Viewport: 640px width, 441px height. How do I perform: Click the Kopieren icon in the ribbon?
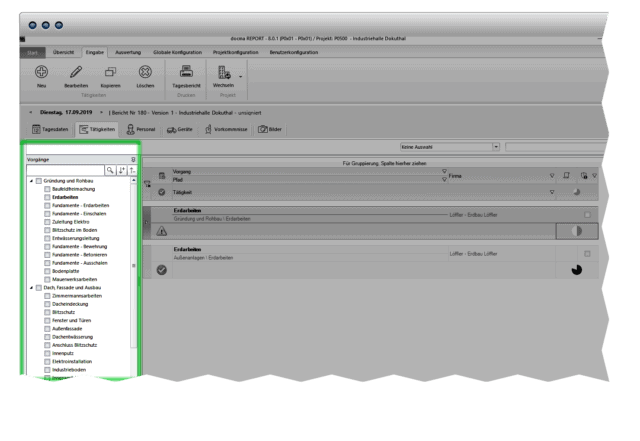[110, 72]
